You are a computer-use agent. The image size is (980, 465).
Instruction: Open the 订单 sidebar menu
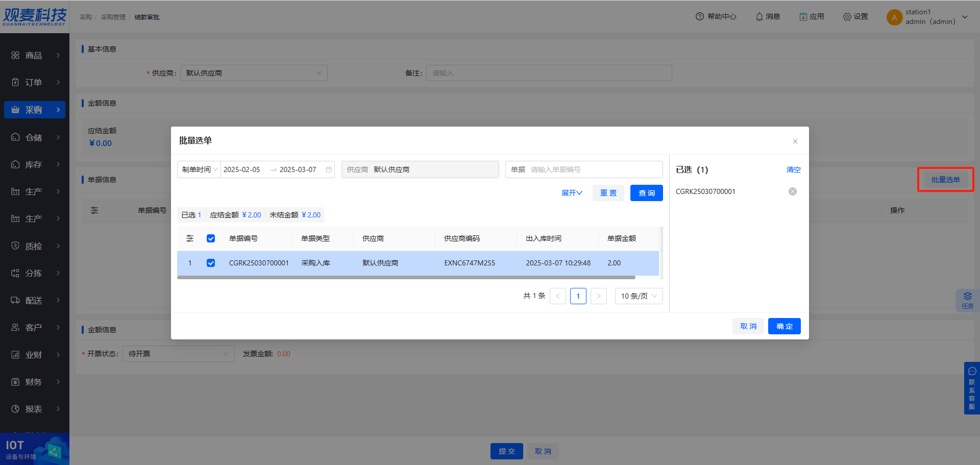(x=35, y=82)
